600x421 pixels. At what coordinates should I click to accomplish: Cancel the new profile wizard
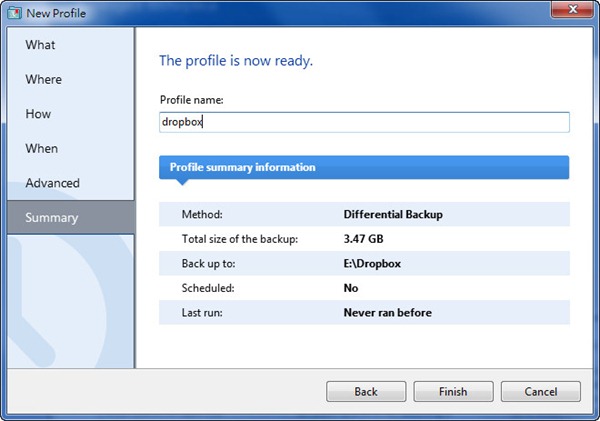[541, 392]
